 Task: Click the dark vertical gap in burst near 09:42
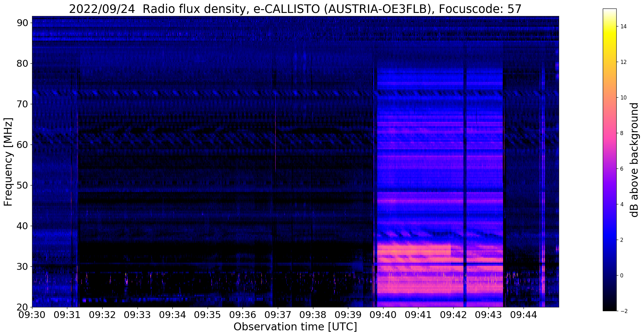click(465, 186)
